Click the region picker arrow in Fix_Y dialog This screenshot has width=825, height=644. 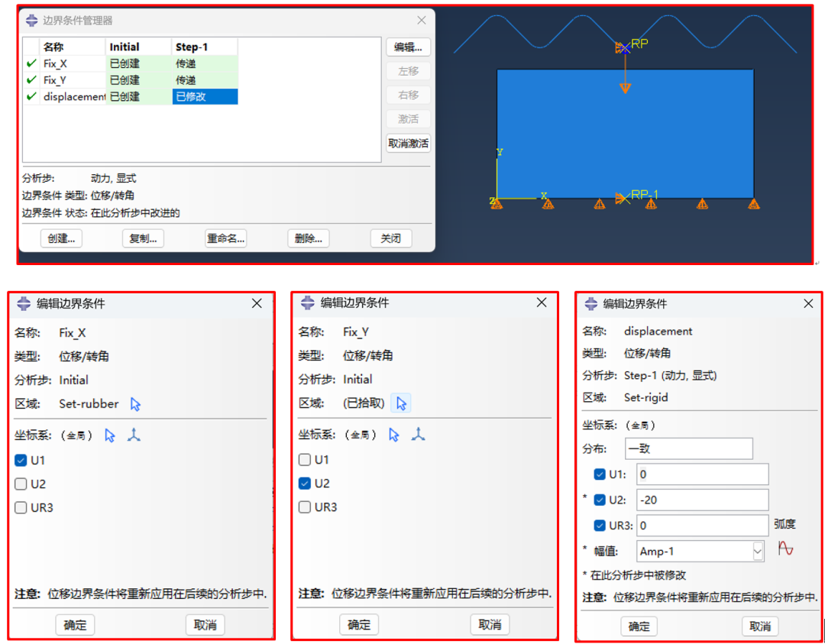(401, 403)
